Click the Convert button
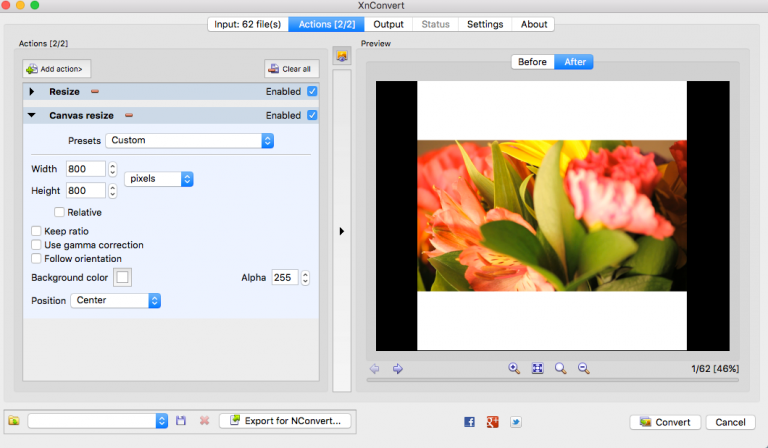The image size is (768, 448). pyautogui.click(x=664, y=422)
